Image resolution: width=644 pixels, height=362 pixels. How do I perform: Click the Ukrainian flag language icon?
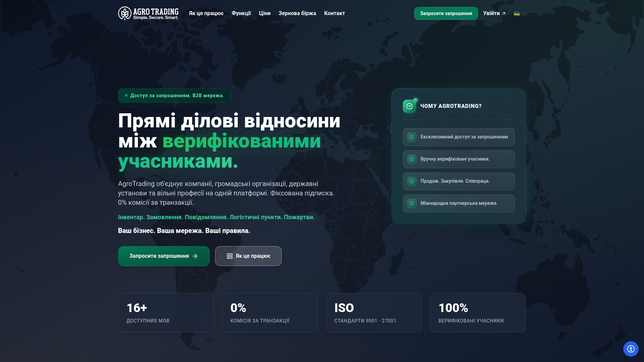pos(517,13)
